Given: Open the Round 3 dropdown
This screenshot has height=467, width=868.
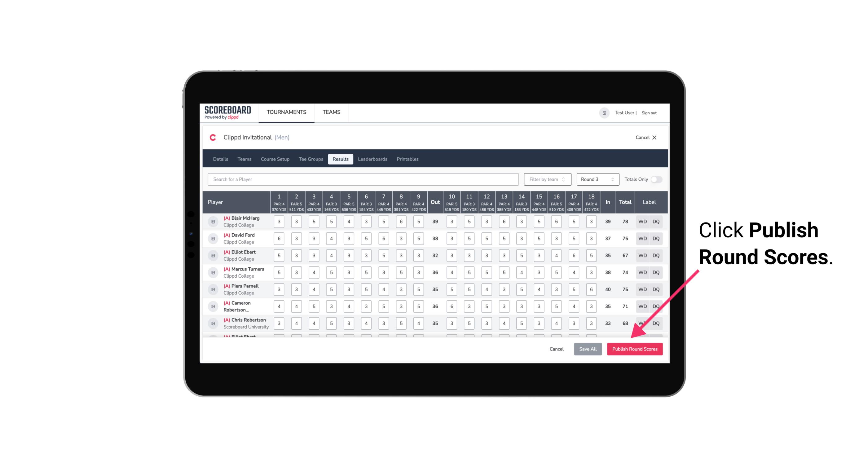Looking at the screenshot, I should pyautogui.click(x=596, y=179).
